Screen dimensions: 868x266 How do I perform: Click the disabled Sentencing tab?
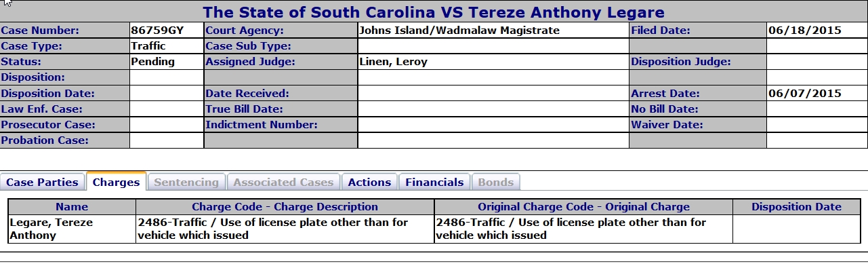[x=186, y=182]
